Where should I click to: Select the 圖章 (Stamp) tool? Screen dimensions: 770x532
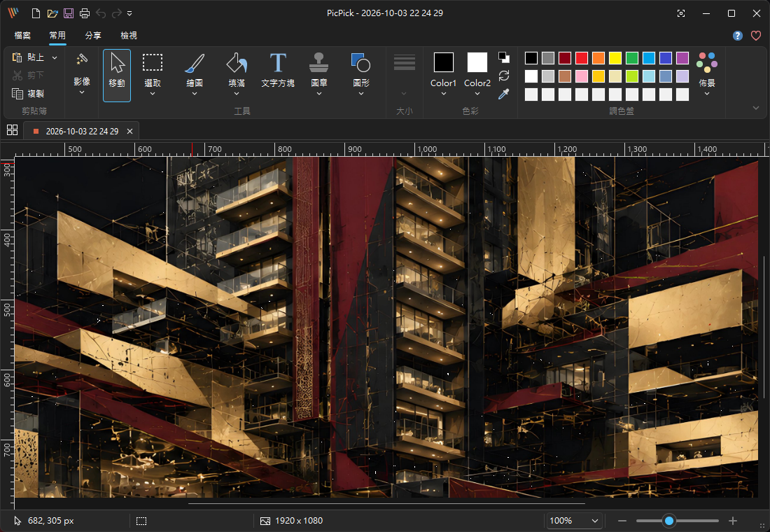click(x=318, y=75)
